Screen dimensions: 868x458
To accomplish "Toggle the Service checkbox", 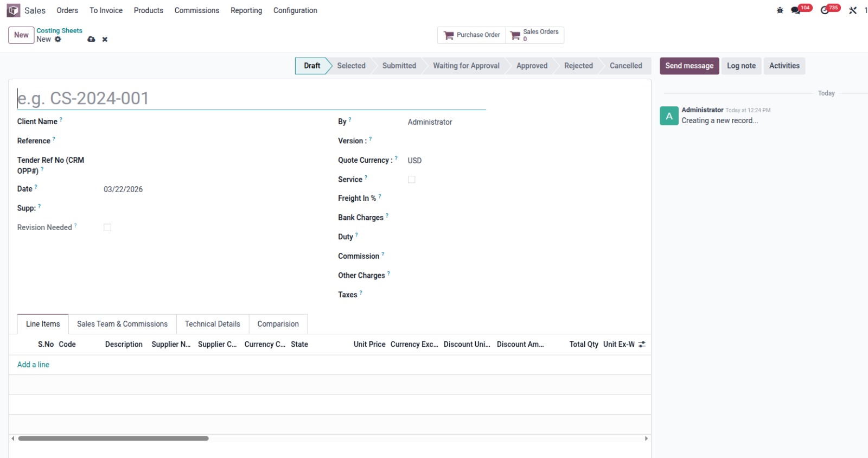I will click(x=412, y=180).
